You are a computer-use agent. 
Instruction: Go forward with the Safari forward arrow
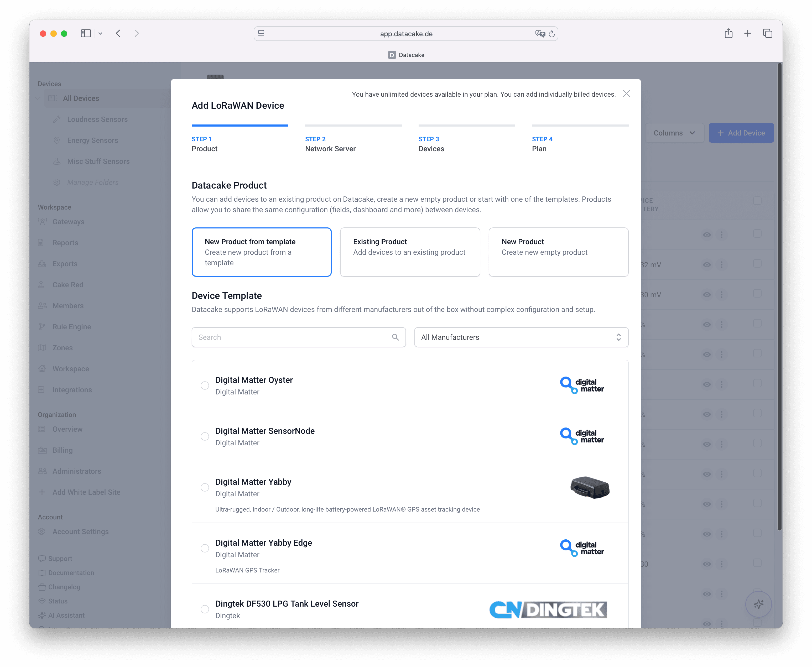[x=136, y=33]
